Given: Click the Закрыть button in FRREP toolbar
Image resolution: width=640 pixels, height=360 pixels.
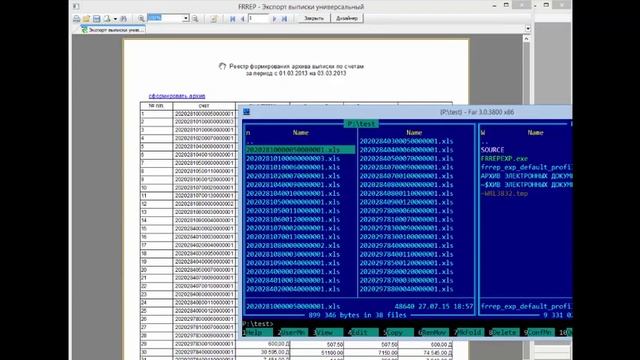Looking at the screenshot, I should coord(314,18).
